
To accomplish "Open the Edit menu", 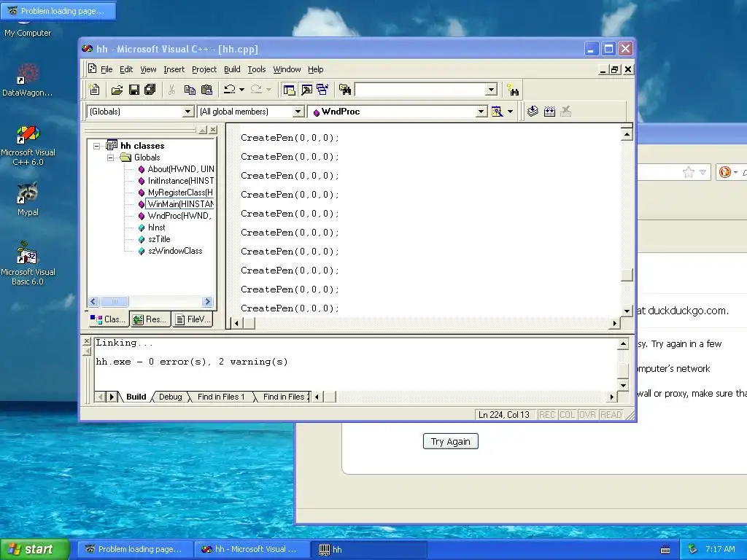I will click(126, 69).
